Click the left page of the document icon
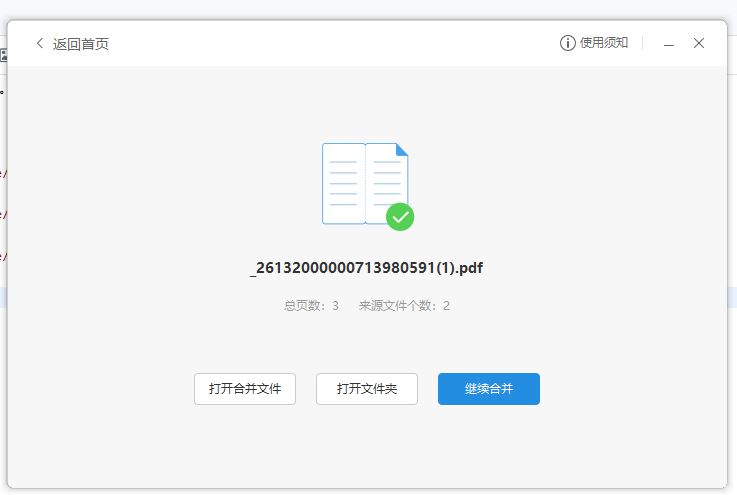This screenshot has height=495, width=737. pos(343,184)
